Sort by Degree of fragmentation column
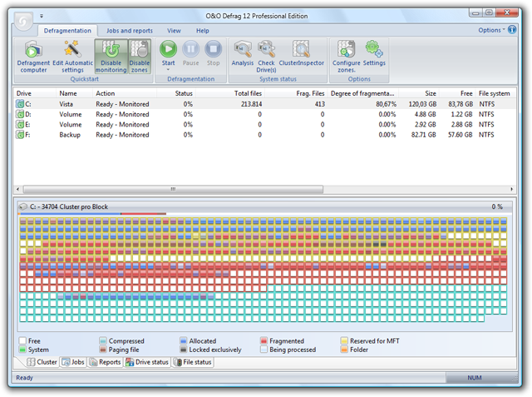The width and height of the screenshot is (532, 397). [364, 94]
